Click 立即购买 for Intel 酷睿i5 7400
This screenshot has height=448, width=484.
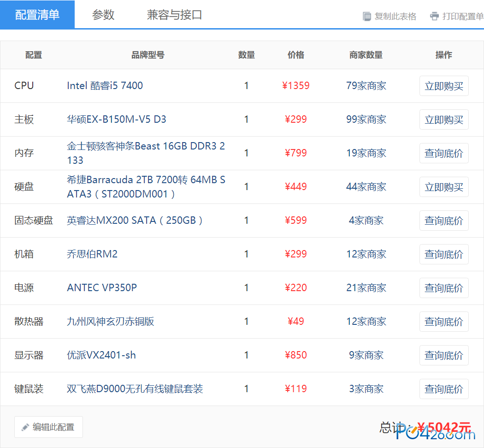[x=444, y=86]
